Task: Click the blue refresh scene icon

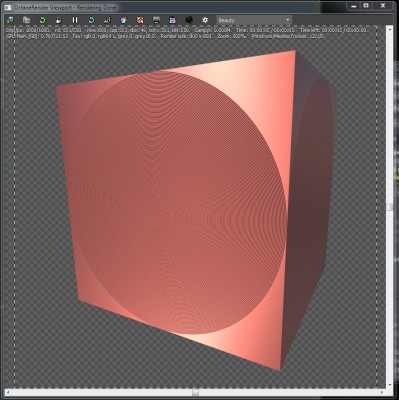Action: click(x=91, y=20)
